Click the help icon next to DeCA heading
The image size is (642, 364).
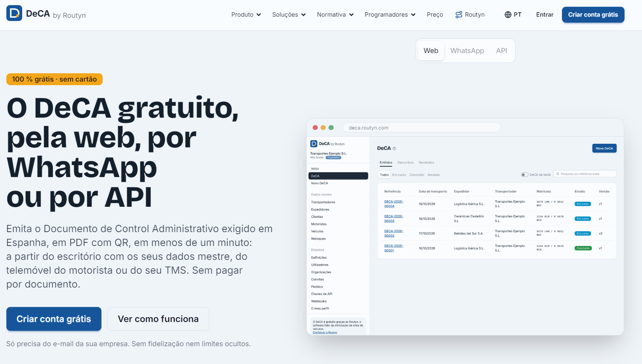394,149
